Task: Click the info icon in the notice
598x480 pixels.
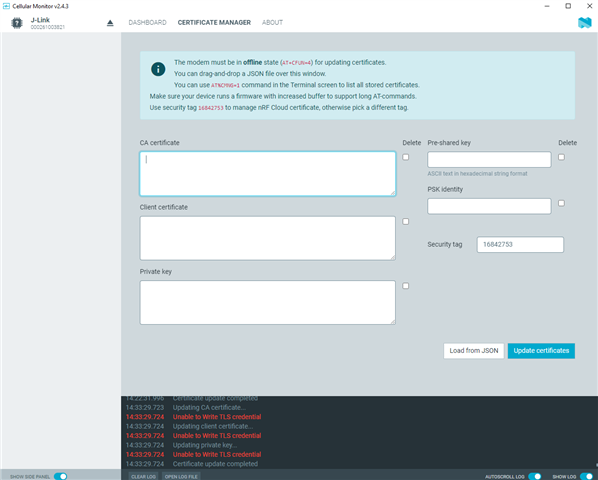Action: (x=158, y=69)
